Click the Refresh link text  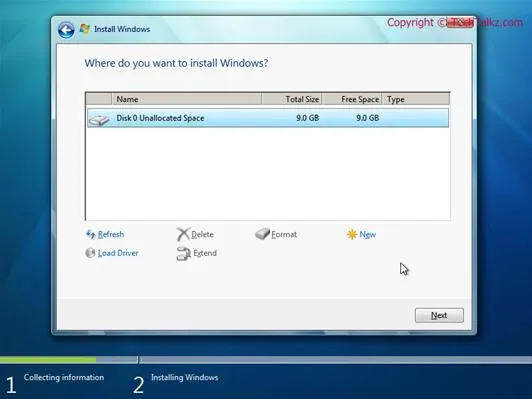click(x=111, y=234)
